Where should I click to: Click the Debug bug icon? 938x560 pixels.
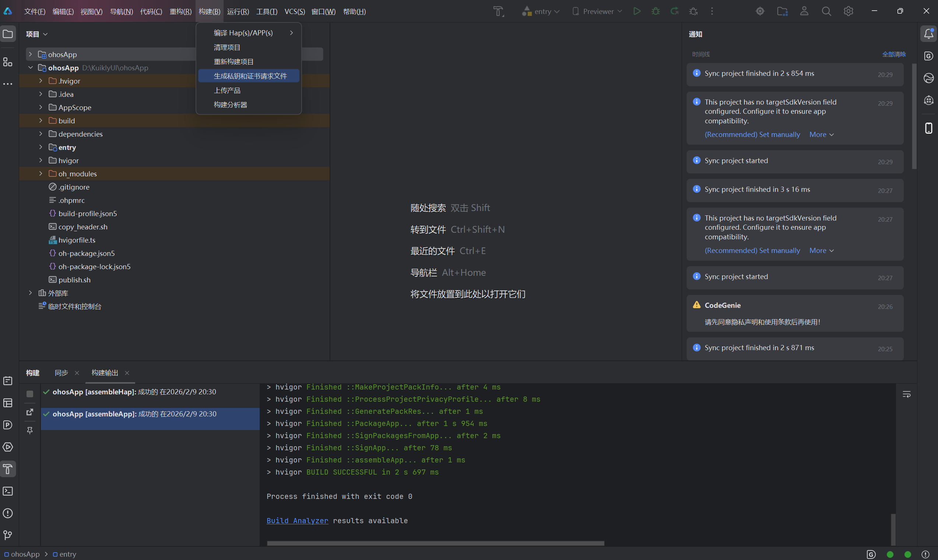(656, 11)
